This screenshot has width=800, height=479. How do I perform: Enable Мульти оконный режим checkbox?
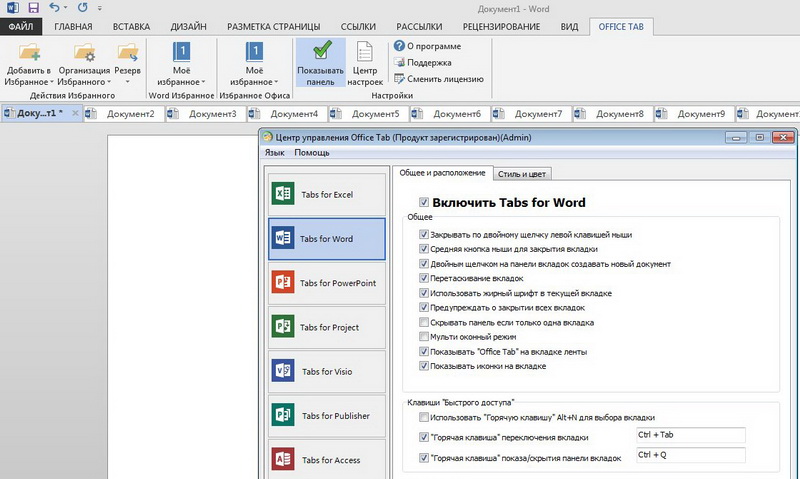(423, 336)
